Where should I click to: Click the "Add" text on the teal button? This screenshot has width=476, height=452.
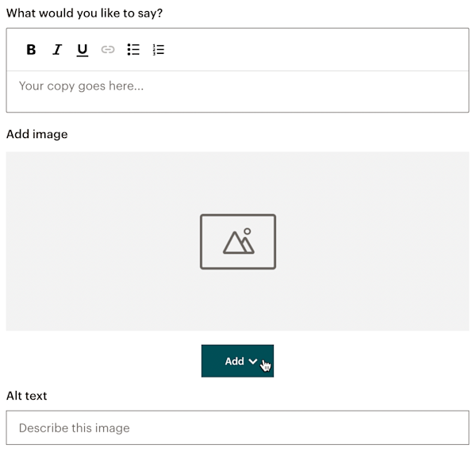coord(234,361)
